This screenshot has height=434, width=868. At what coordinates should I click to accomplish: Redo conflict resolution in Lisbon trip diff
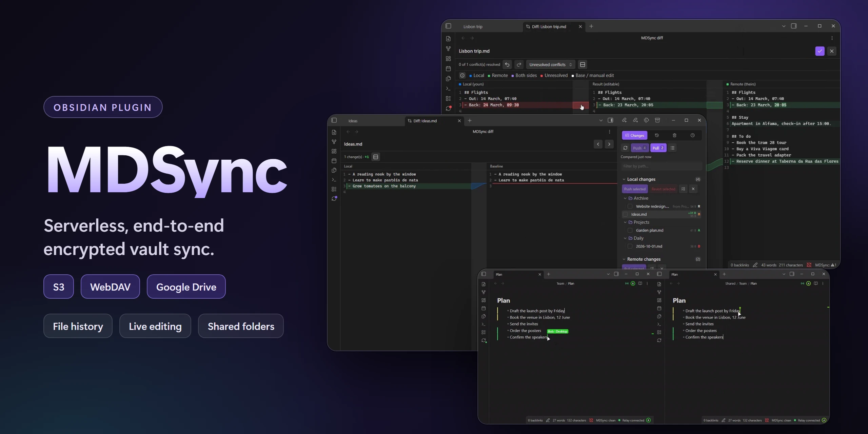(x=519, y=64)
